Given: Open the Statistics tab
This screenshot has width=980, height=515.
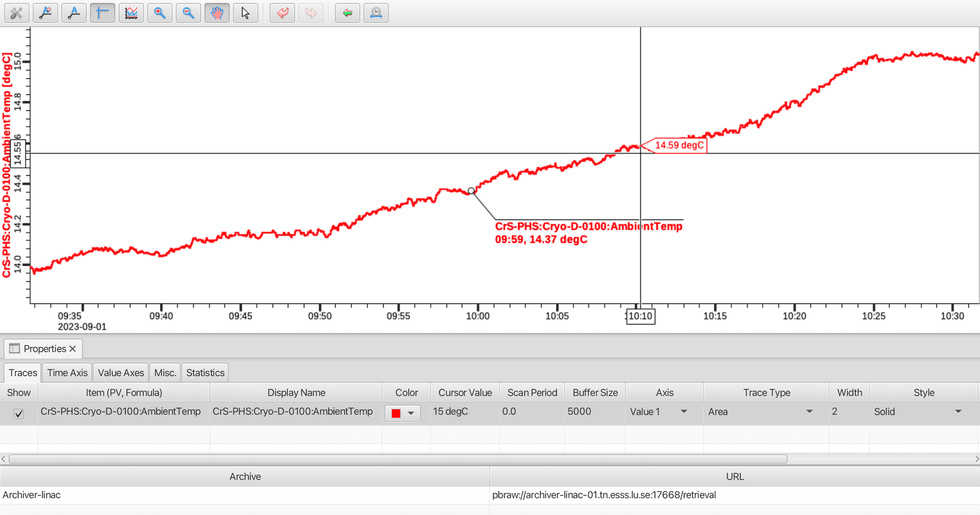Looking at the screenshot, I should click(x=205, y=373).
